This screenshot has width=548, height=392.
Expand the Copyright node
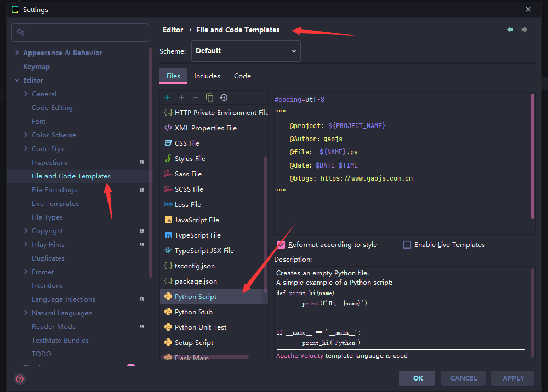pos(26,230)
